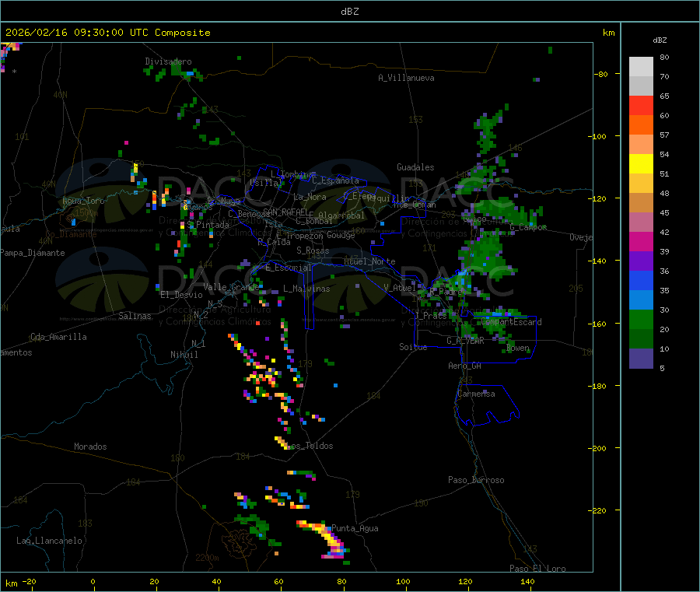Click the C_Española place label

335,180
